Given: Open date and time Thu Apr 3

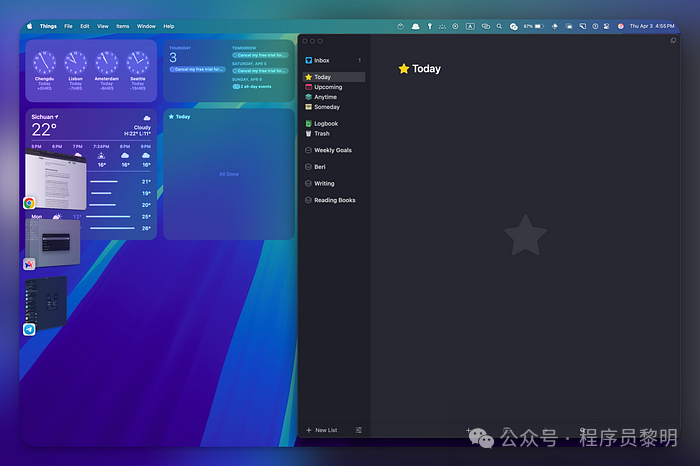Looking at the screenshot, I should (652, 26).
